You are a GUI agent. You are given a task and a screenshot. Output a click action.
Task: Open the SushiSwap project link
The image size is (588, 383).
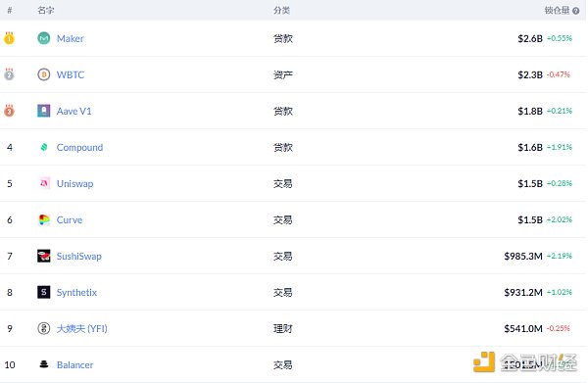tap(79, 257)
